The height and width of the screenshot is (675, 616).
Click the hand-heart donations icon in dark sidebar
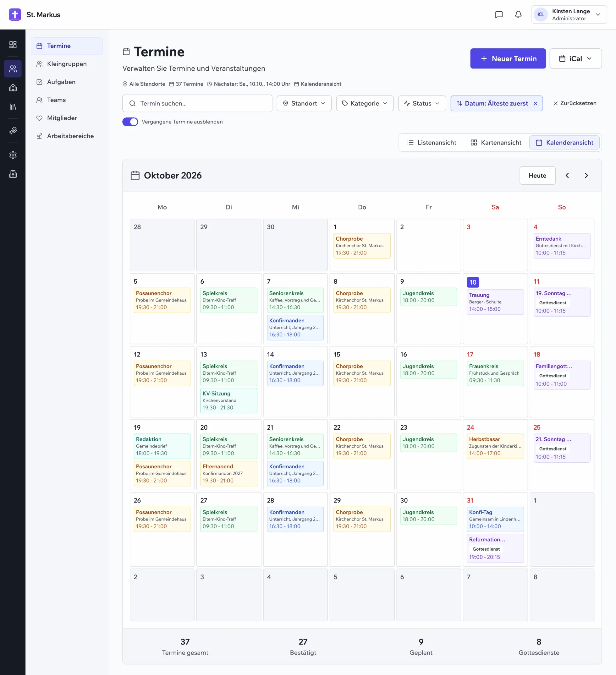[x=13, y=131]
